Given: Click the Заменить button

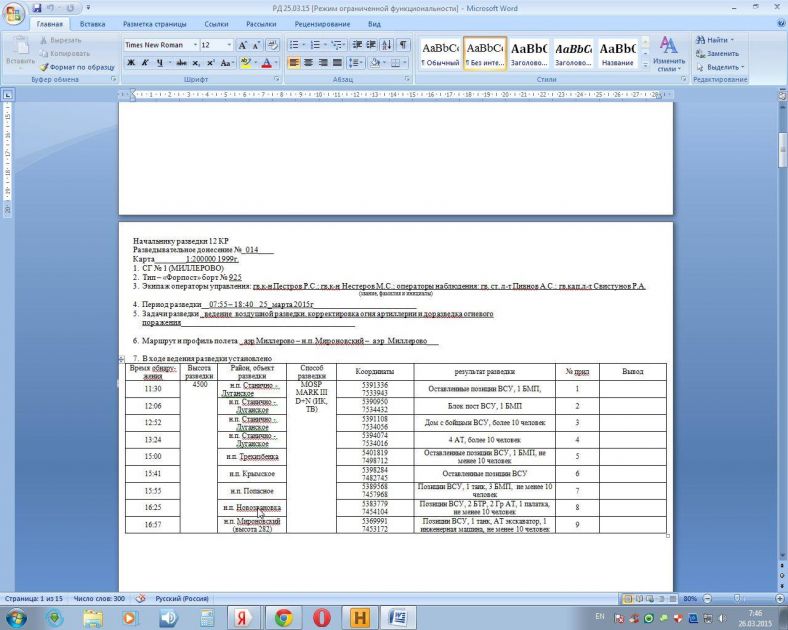Looking at the screenshot, I should [x=722, y=53].
